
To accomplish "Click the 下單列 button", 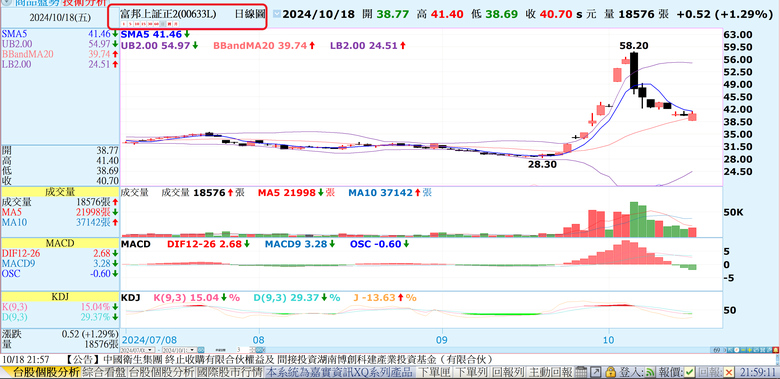I will [471, 373].
